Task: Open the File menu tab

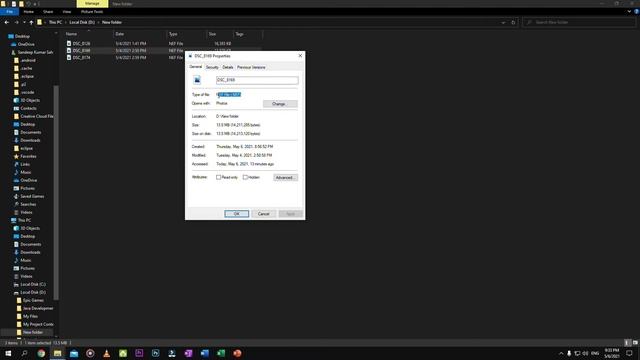Action: pyautogui.click(x=9, y=12)
